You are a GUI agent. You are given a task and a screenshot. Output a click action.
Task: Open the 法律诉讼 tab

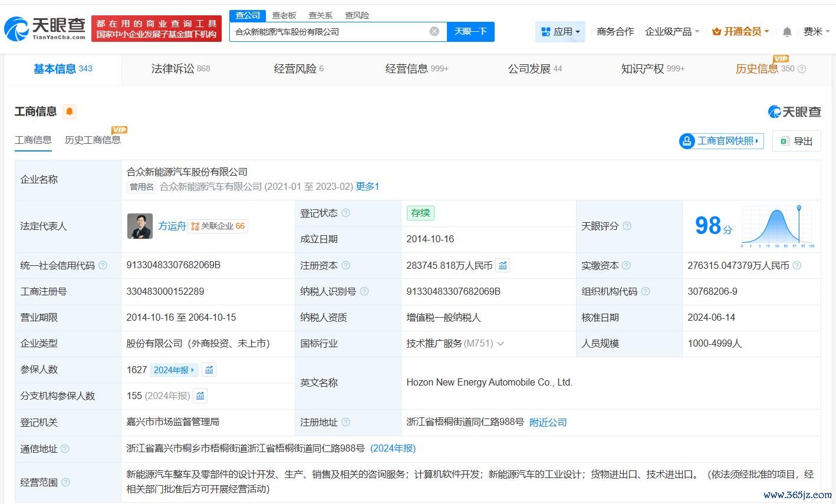(x=180, y=69)
